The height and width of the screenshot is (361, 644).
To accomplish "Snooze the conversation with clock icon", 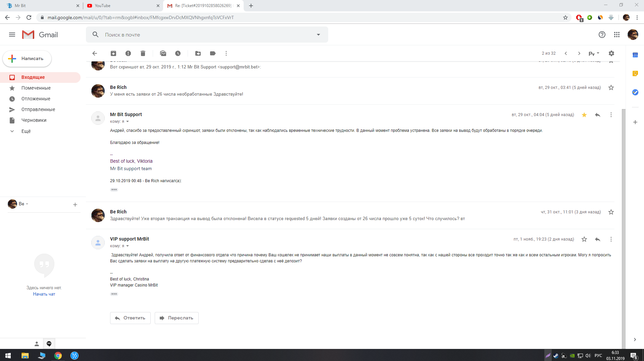I will (x=178, y=53).
